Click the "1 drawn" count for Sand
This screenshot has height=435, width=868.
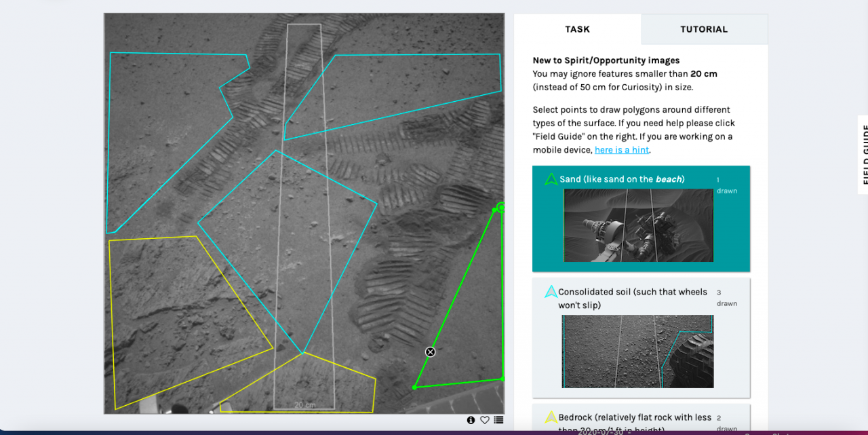(x=727, y=185)
